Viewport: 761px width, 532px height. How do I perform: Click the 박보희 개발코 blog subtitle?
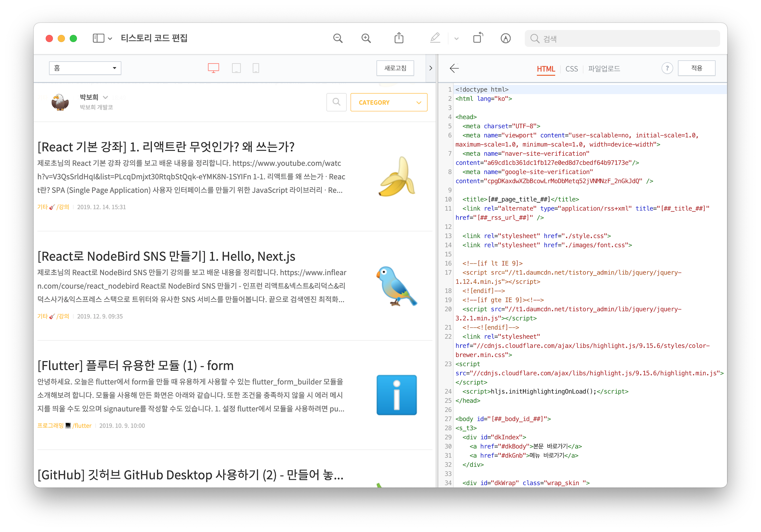click(x=96, y=107)
